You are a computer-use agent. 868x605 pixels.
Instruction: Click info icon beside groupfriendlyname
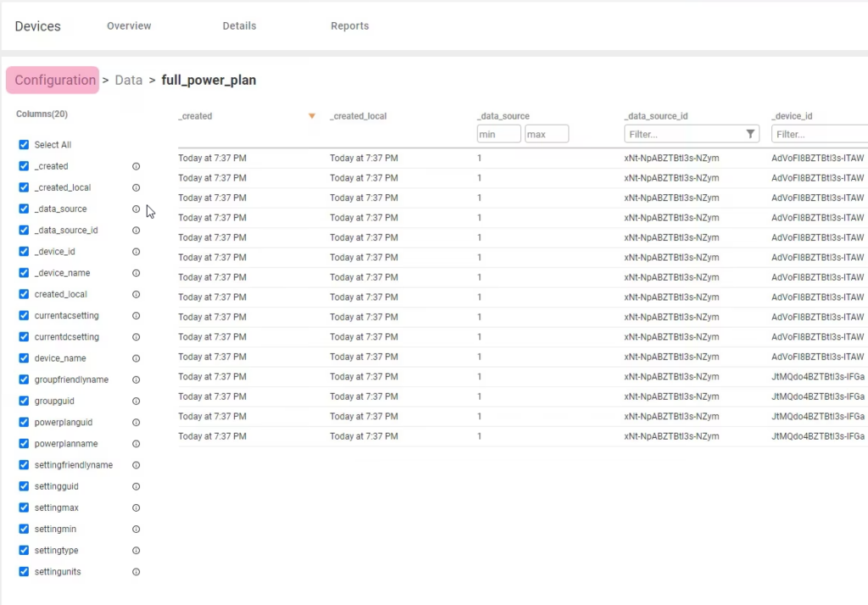tap(136, 380)
